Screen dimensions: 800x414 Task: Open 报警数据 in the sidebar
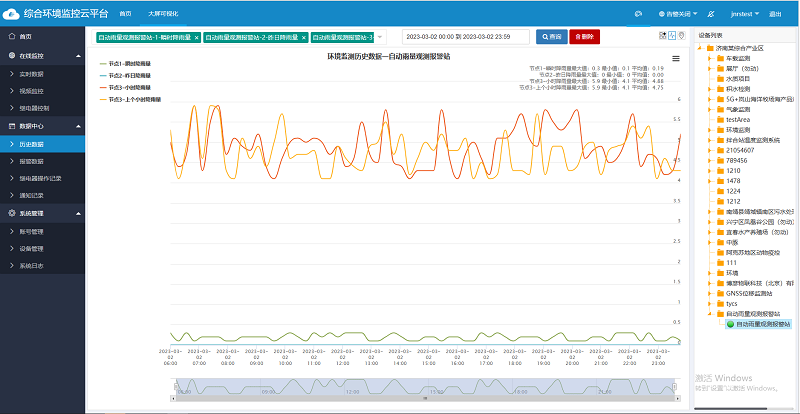click(x=32, y=161)
